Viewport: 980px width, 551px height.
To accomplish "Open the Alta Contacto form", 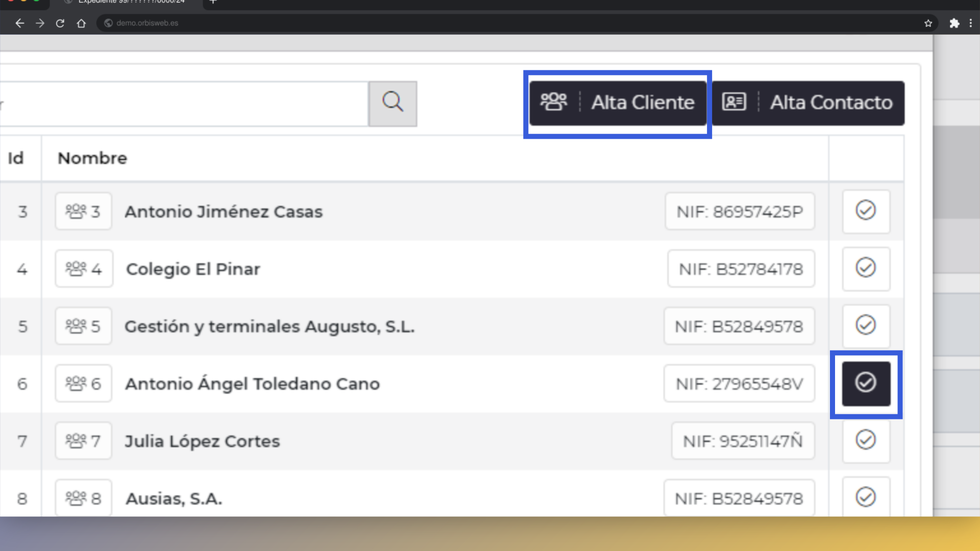I will (808, 103).
